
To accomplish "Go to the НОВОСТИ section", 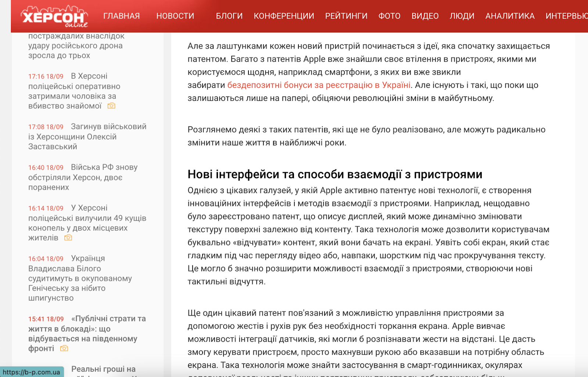I will pyautogui.click(x=175, y=16).
